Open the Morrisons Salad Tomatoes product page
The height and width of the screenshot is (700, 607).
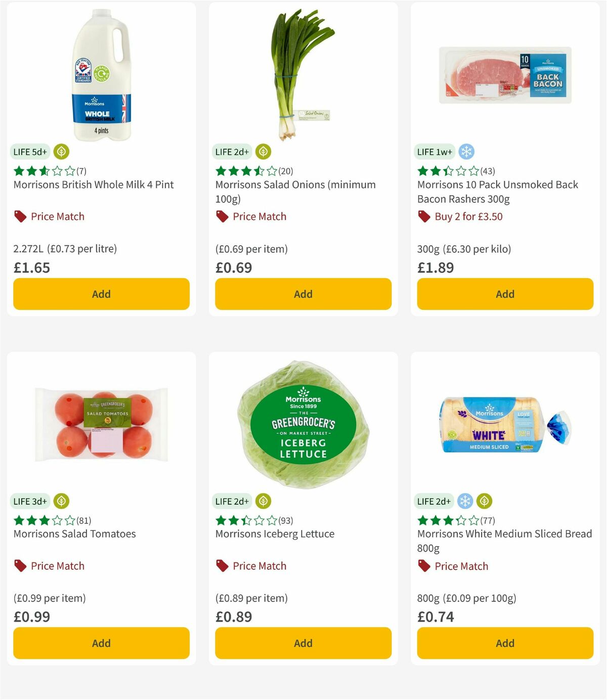tap(74, 534)
